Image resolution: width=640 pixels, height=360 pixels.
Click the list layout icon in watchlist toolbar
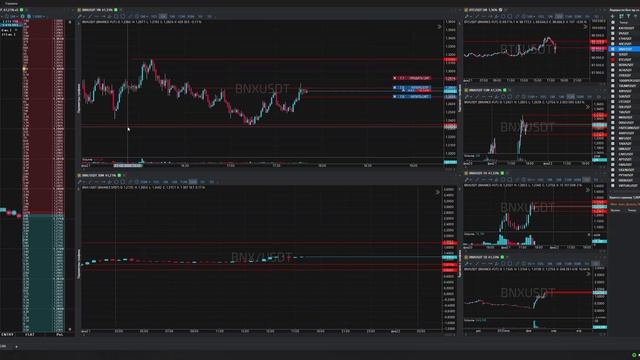pyautogui.click(x=621, y=16)
